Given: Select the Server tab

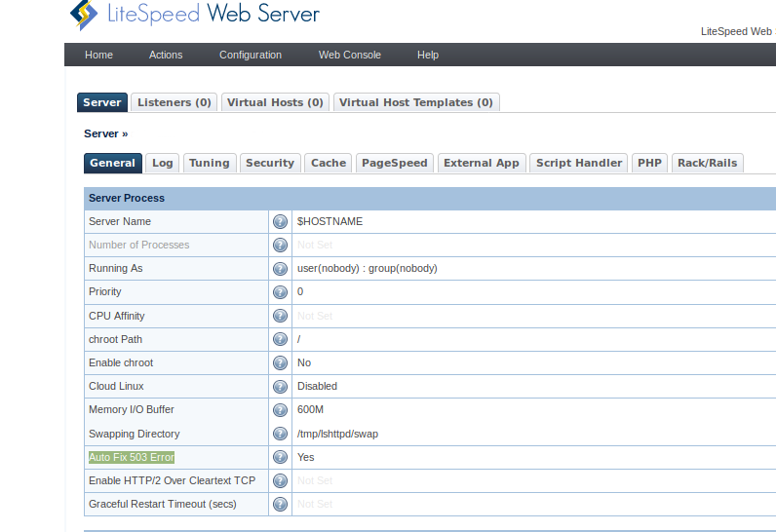Looking at the screenshot, I should (102, 102).
